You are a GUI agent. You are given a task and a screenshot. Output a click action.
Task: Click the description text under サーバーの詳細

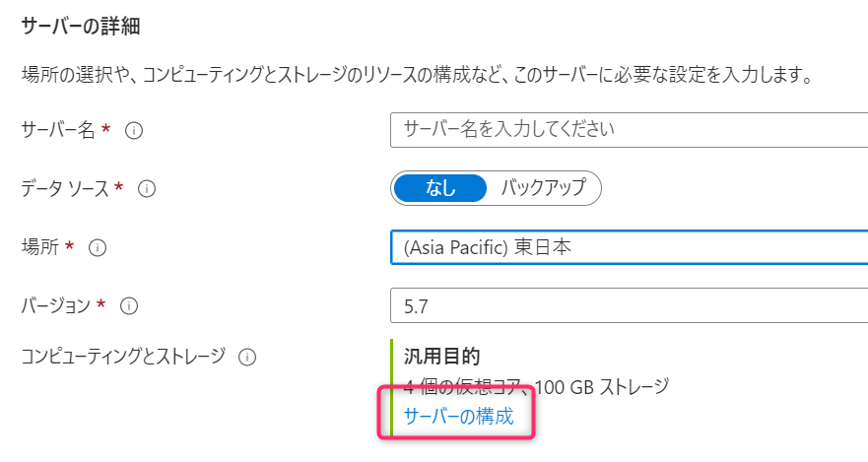[418, 74]
